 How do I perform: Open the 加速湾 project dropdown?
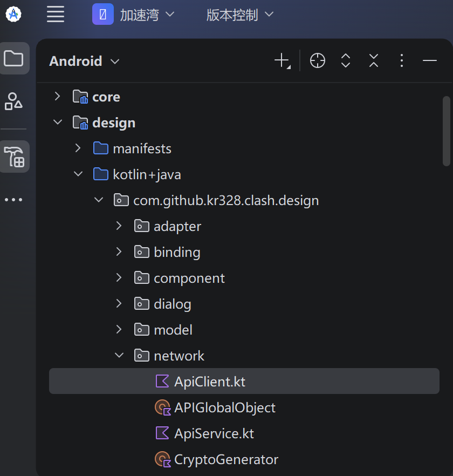[x=147, y=15]
